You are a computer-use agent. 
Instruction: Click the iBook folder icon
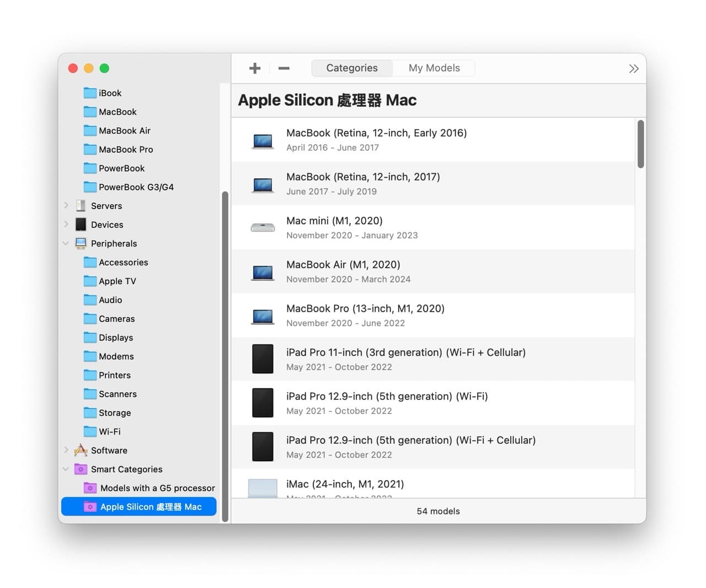(x=90, y=93)
